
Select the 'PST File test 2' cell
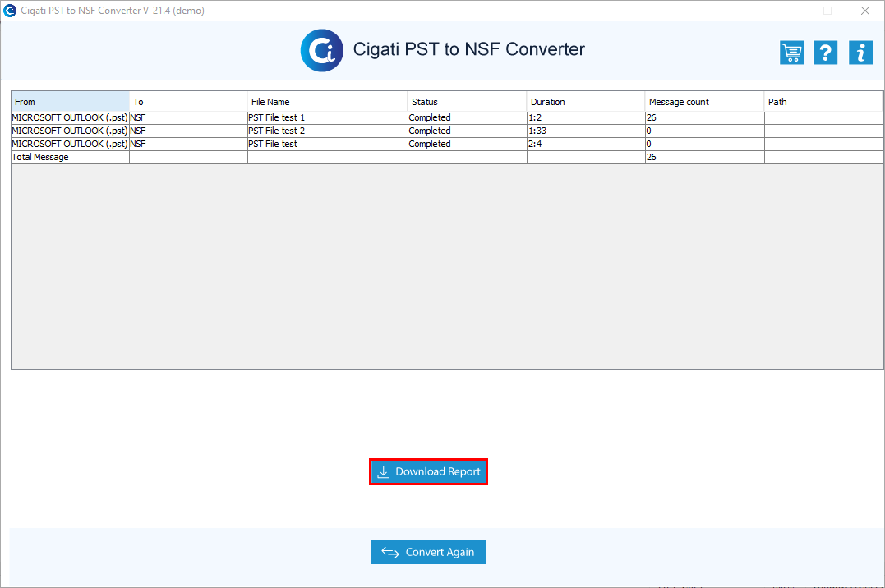point(327,131)
